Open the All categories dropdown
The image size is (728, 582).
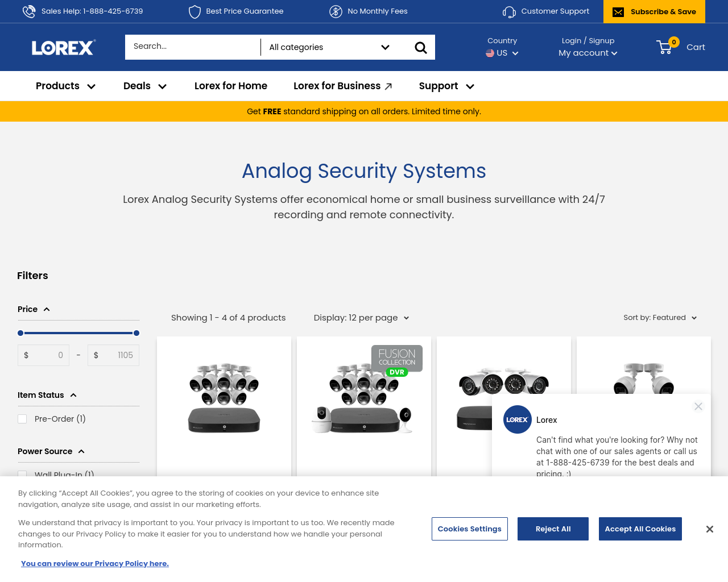(x=329, y=47)
